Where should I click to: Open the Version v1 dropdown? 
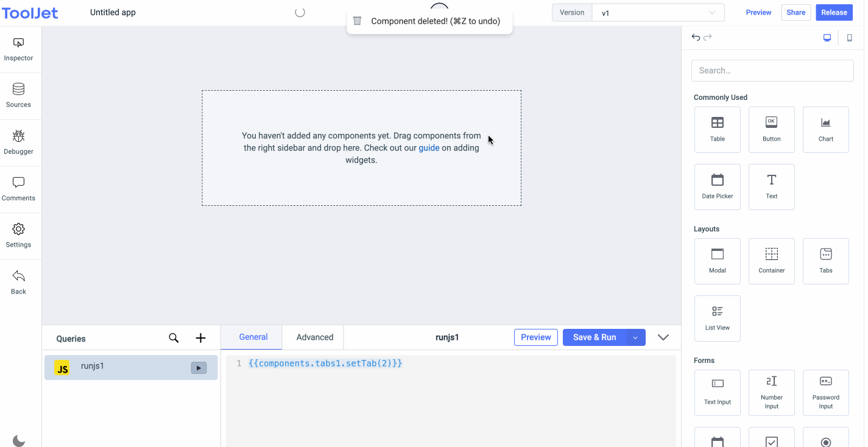pyautogui.click(x=658, y=12)
